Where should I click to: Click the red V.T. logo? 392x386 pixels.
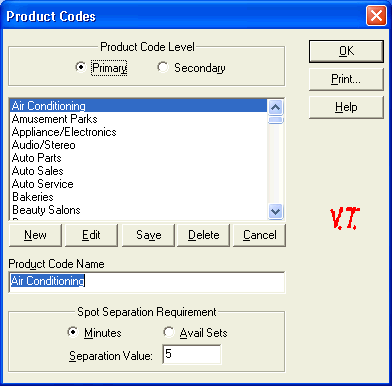345,219
